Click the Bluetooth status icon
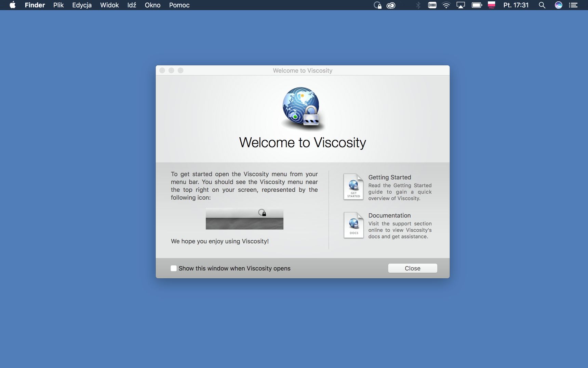Viewport: 588px width, 368px height. coord(418,5)
